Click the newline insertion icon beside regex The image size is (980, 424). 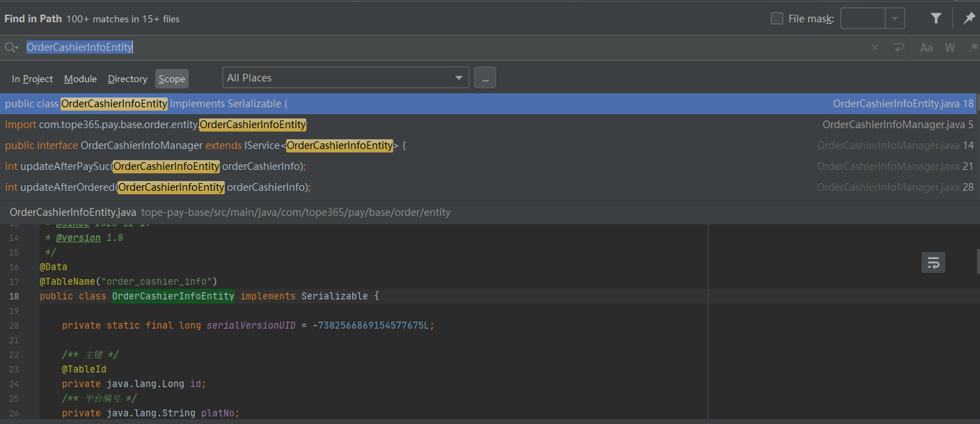click(x=898, y=47)
